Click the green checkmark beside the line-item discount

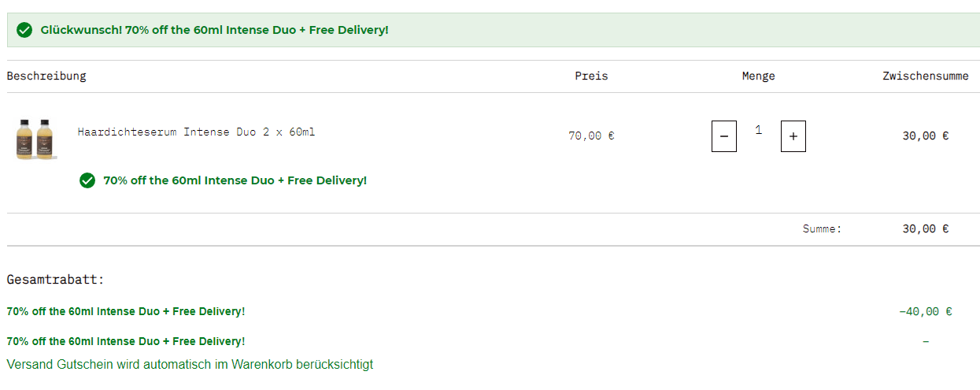click(87, 180)
